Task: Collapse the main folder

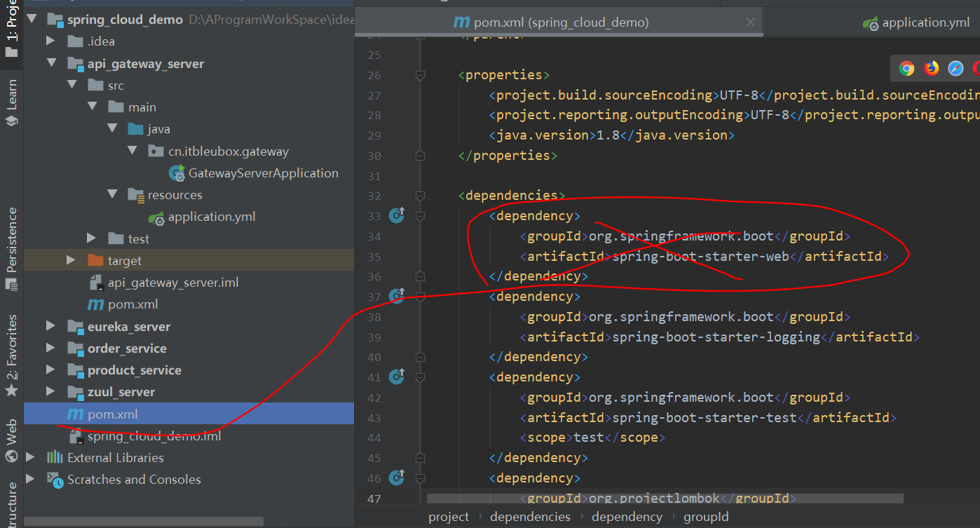Action: (x=92, y=107)
